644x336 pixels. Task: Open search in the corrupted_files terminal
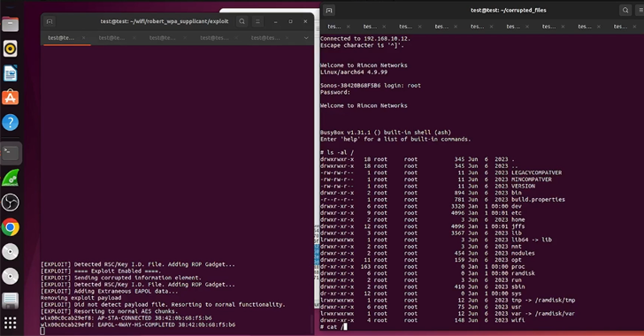coord(625,11)
